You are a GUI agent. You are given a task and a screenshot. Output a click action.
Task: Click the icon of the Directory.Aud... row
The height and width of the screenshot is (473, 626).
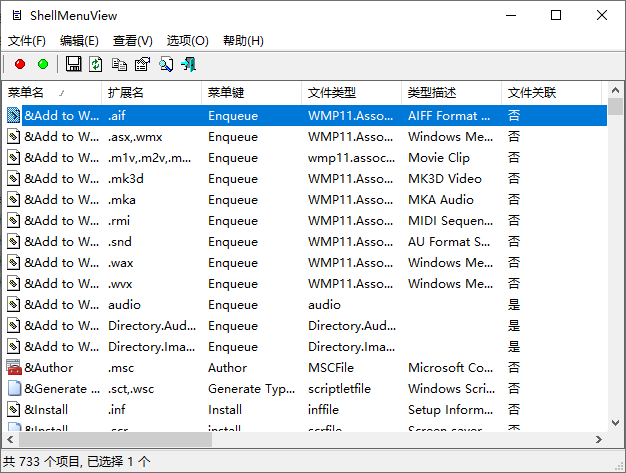point(14,325)
